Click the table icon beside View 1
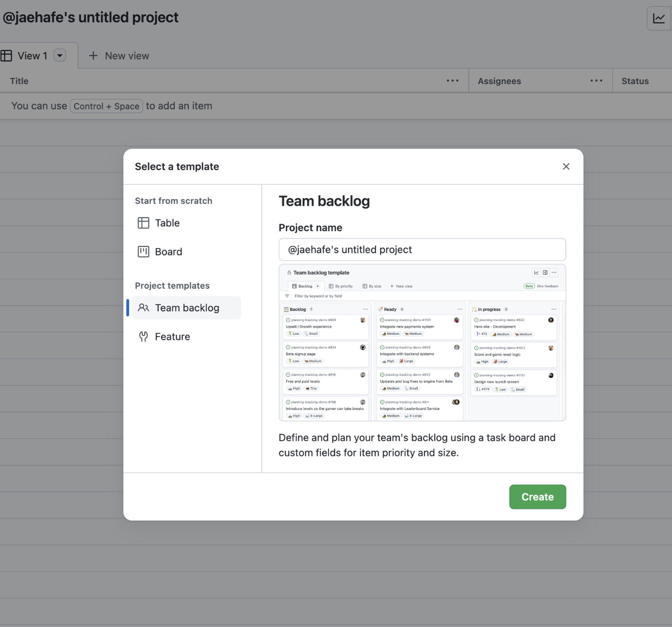 (6, 56)
